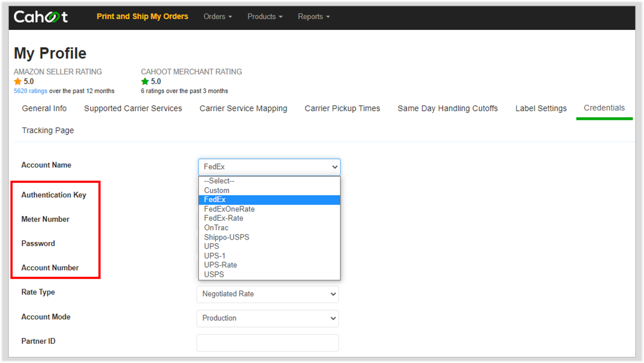Click the Rate Type label
The height and width of the screenshot is (363, 644).
pyautogui.click(x=38, y=292)
